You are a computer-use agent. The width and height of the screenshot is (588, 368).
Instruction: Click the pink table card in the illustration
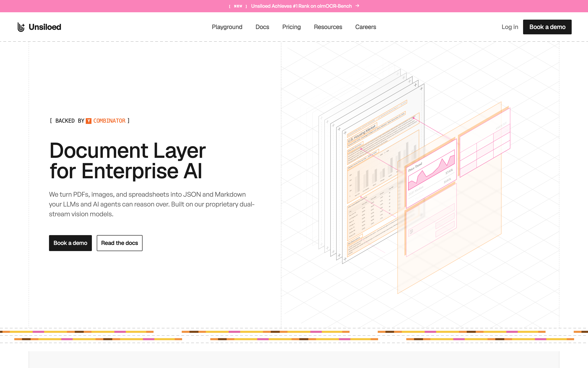point(485,142)
